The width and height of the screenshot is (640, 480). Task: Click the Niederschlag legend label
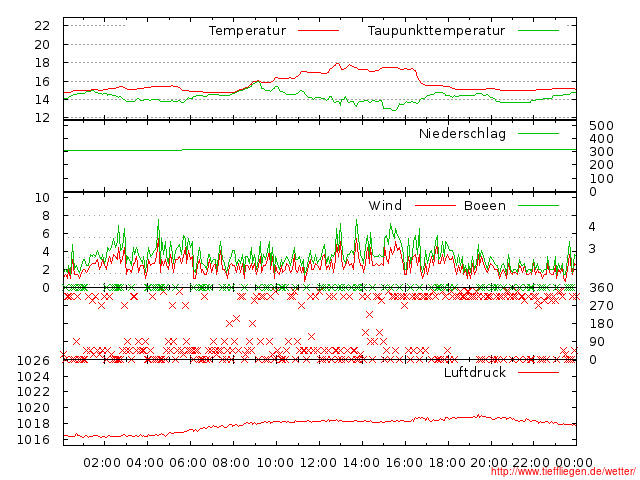coord(462,133)
